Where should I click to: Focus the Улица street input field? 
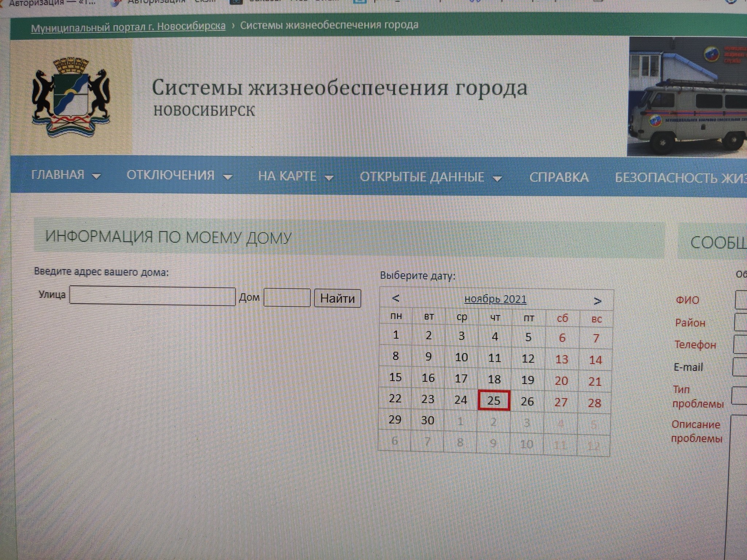152,296
